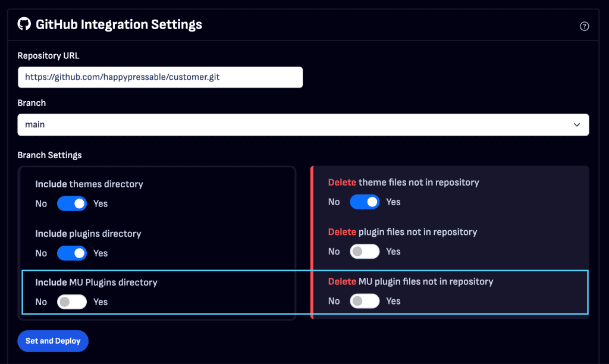Enable Delete MU plugin files not in repository
Viewport: 609px width, 364px height.
[365, 300]
